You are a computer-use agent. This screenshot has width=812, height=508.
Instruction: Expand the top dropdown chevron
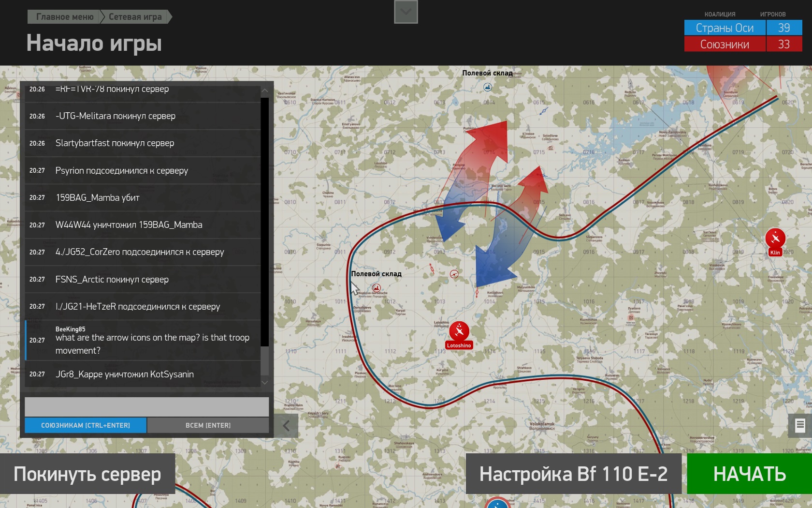coord(406,12)
